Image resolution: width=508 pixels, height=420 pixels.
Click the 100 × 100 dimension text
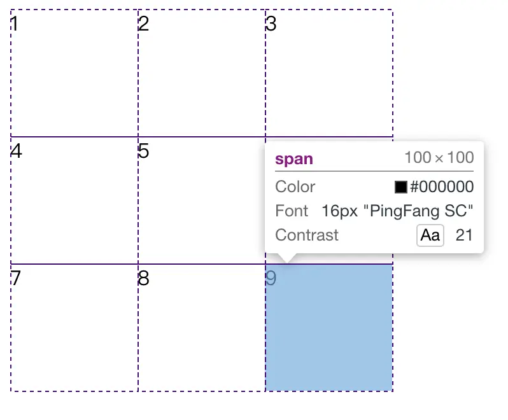[x=439, y=158]
